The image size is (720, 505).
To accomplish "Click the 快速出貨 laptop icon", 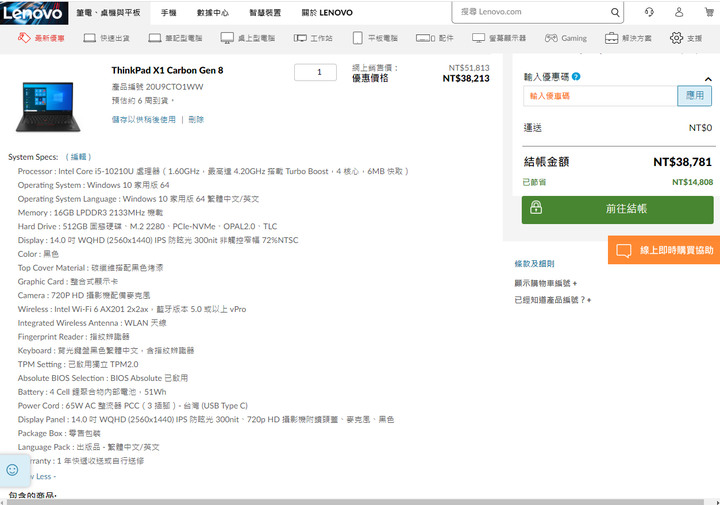I will [x=90, y=38].
